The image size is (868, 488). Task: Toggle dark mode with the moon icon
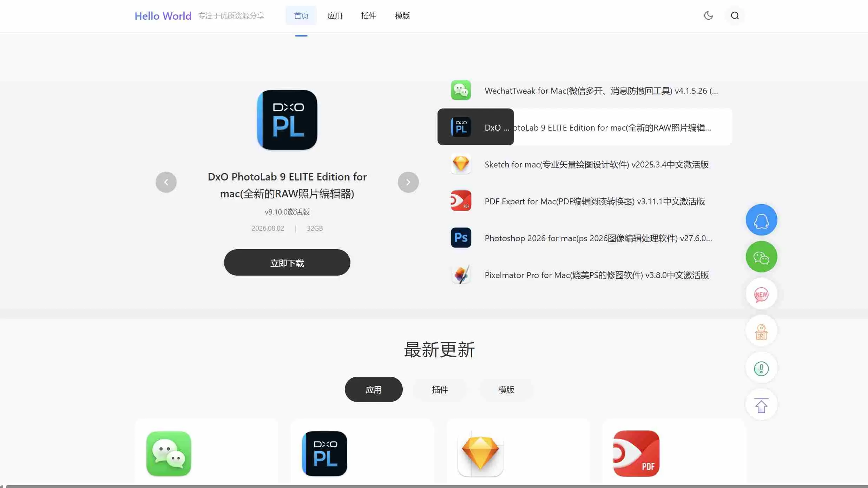(708, 15)
